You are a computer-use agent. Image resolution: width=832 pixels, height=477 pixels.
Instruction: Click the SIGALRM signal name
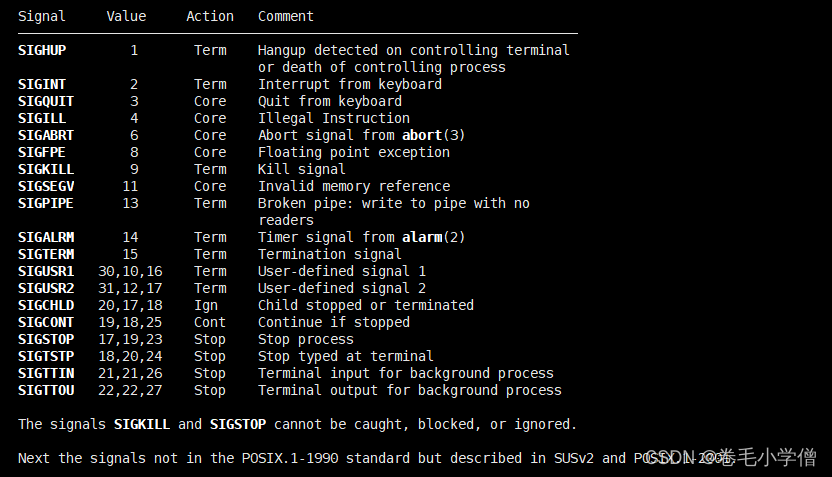pos(46,237)
